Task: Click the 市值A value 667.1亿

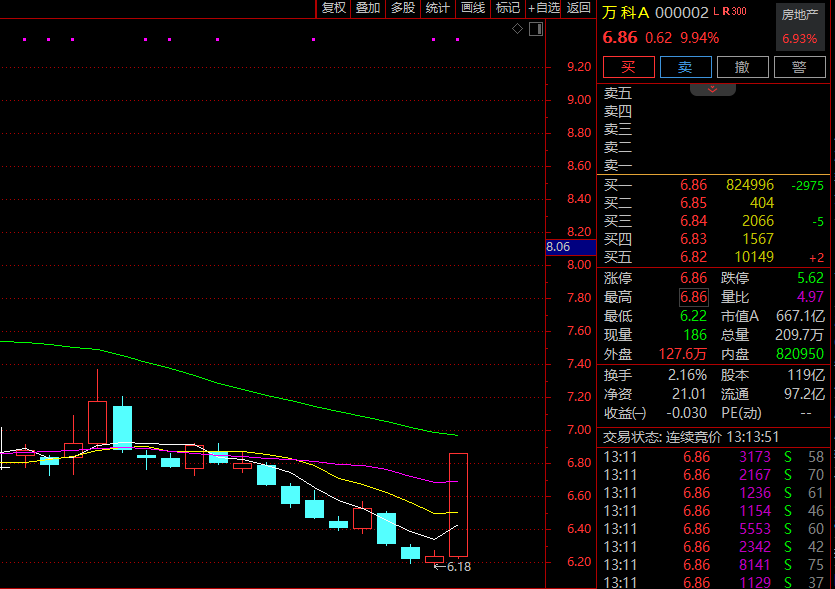Action: tap(800, 316)
